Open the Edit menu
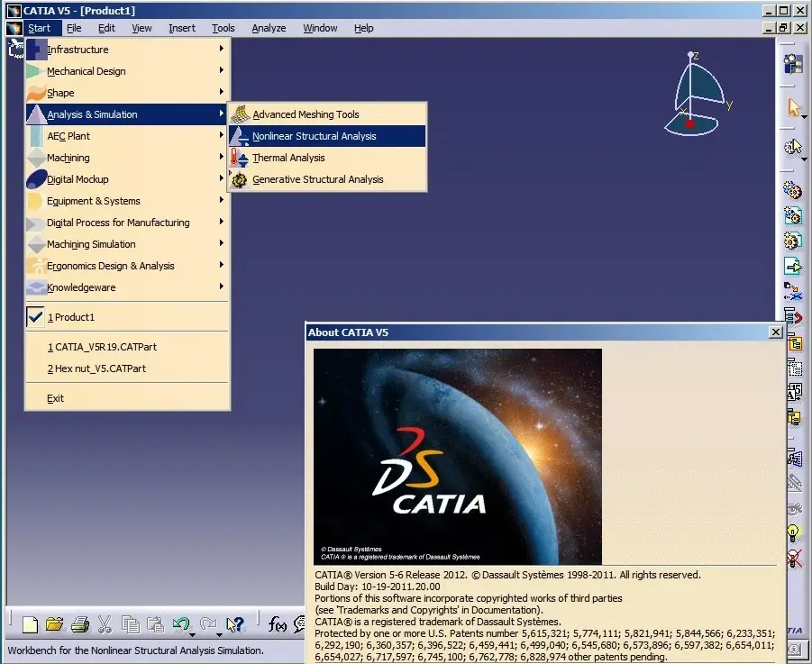Image resolution: width=812 pixels, height=664 pixels. tap(106, 28)
